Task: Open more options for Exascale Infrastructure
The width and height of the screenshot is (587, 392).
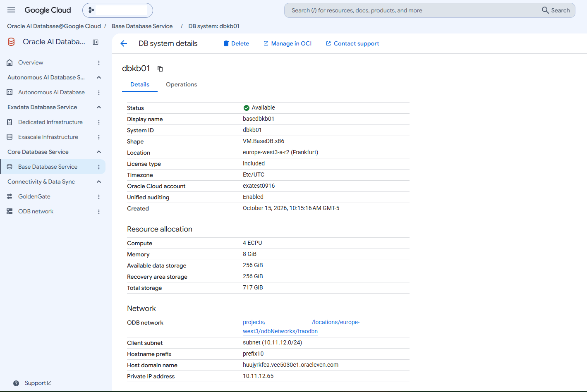Action: click(x=99, y=137)
